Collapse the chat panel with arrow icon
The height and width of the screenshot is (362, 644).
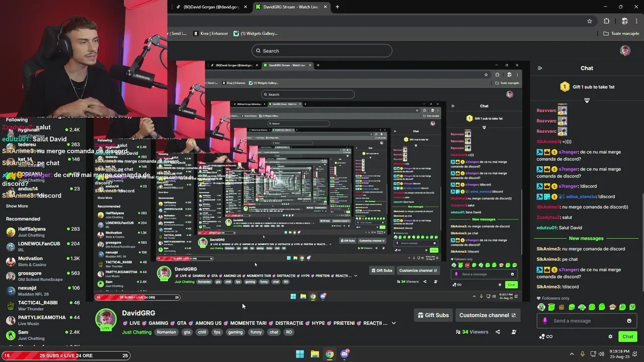[540, 68]
